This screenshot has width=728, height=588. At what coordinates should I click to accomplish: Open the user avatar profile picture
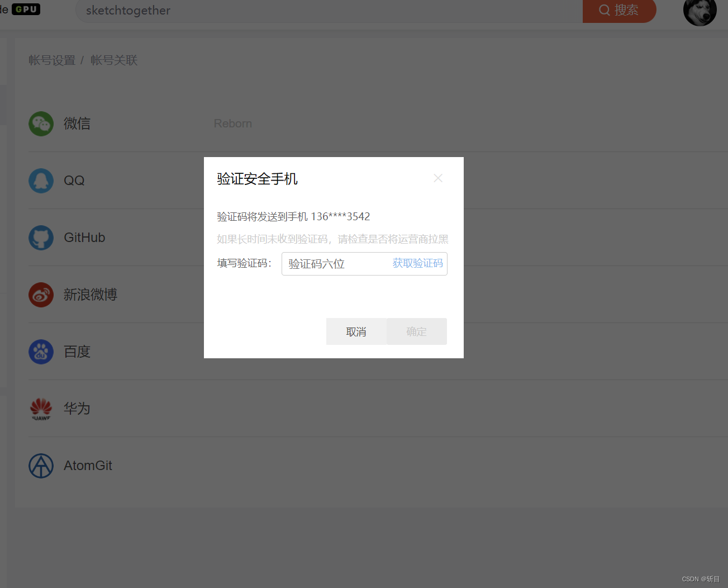pos(700,12)
